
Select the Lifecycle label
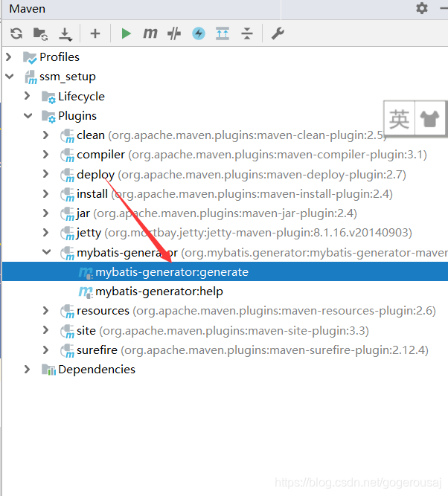[81, 97]
